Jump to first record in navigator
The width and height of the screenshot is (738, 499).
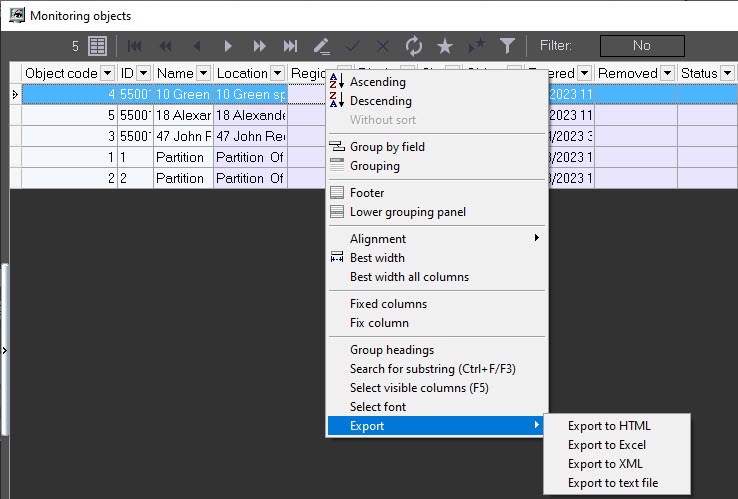134,46
